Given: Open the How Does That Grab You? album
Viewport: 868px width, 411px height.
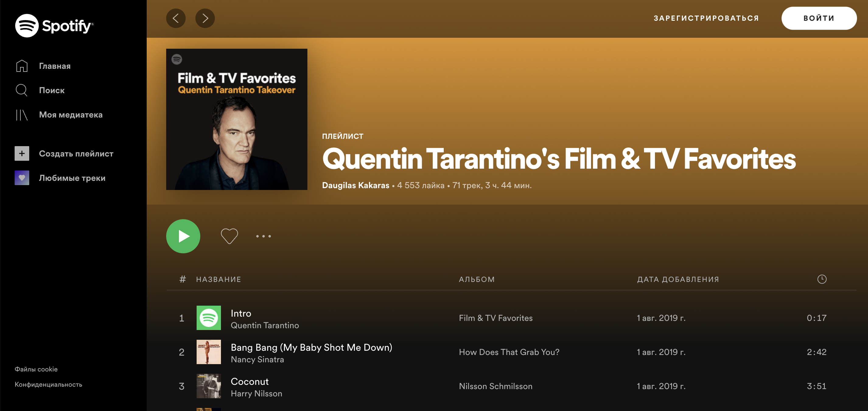Looking at the screenshot, I should [509, 352].
